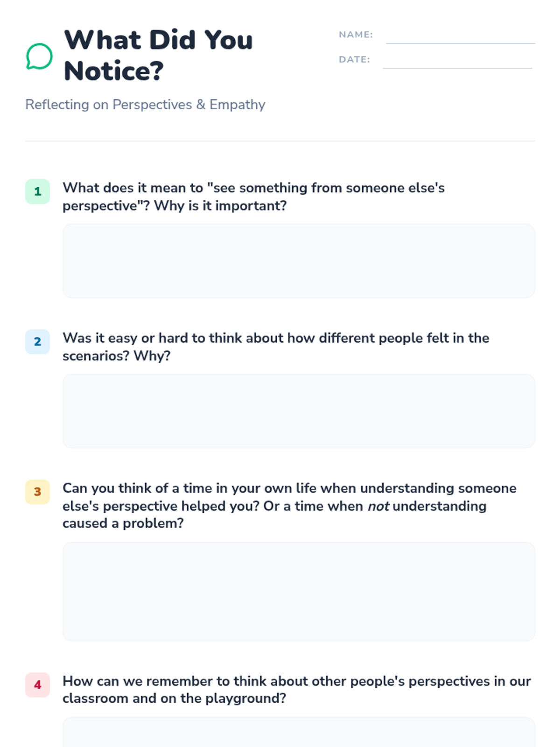Click the answer box for question 3
The image size is (560, 747).
click(299, 591)
